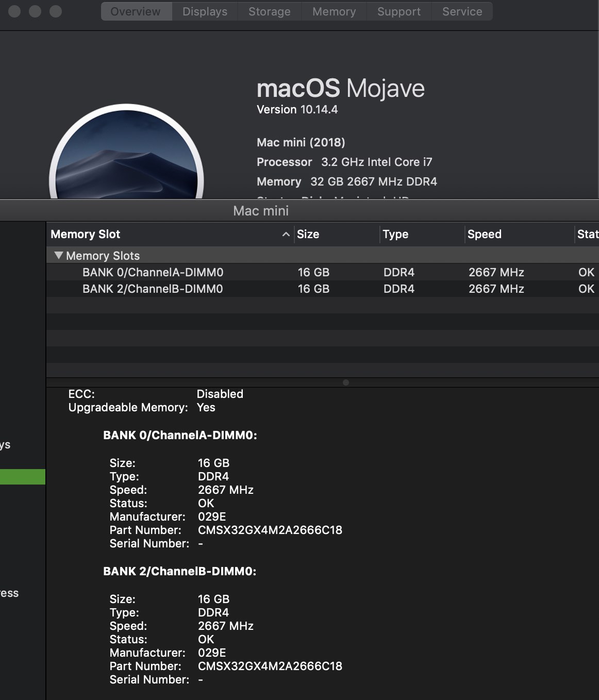Click the Mac mini window title
The height and width of the screenshot is (700, 599).
(261, 211)
